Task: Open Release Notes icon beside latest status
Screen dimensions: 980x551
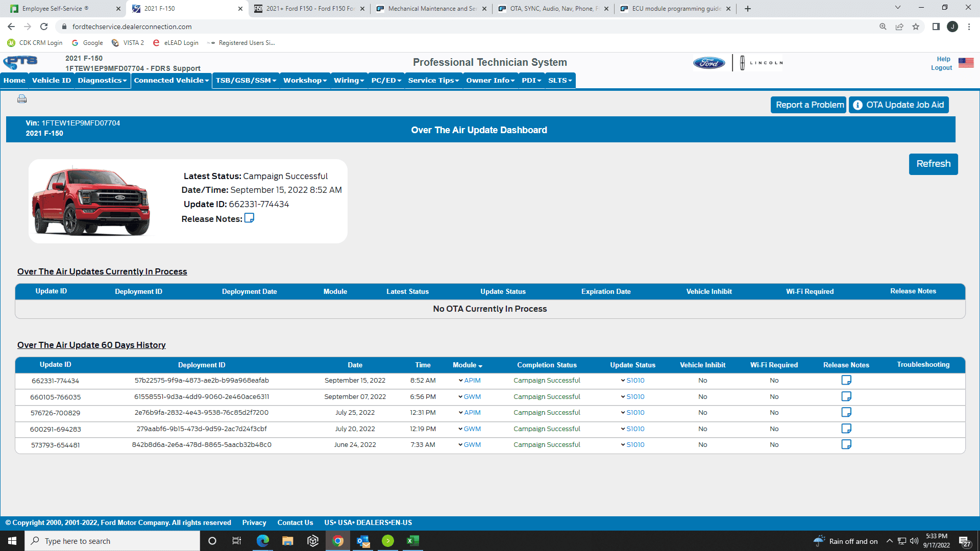Action: pyautogui.click(x=249, y=218)
